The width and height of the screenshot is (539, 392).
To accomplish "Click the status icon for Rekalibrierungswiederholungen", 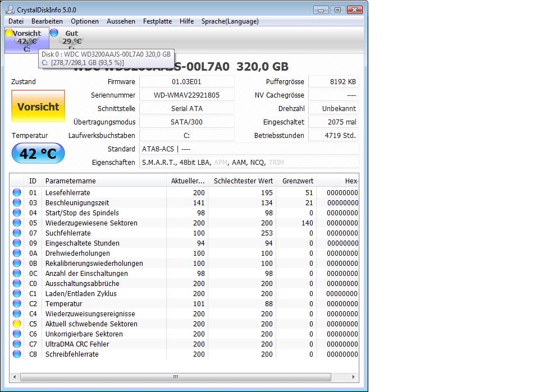I will [x=17, y=263].
